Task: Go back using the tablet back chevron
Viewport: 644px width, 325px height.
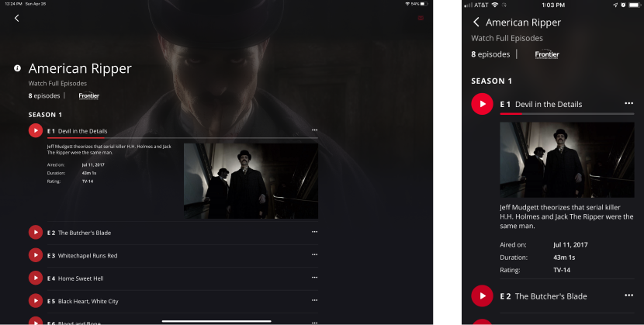Action: pos(16,18)
